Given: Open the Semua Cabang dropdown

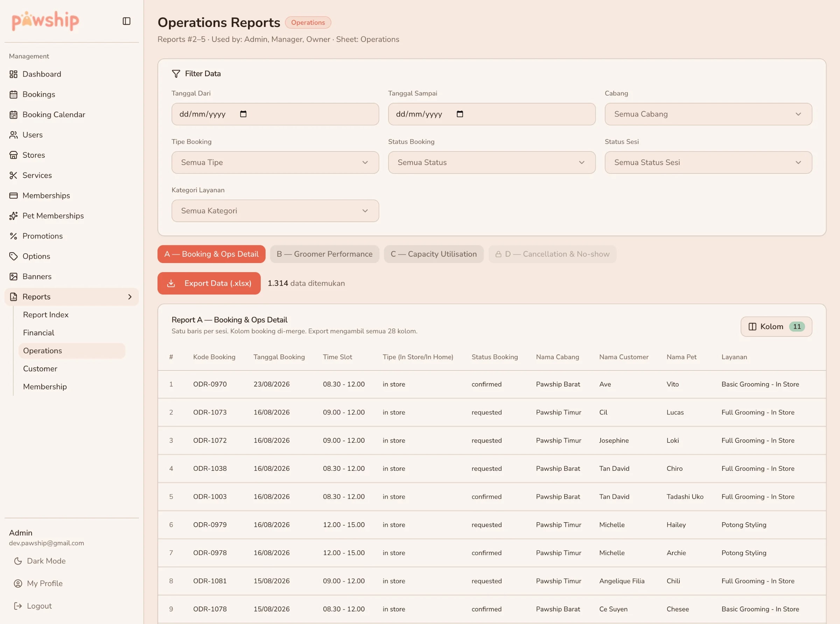Looking at the screenshot, I should pos(708,114).
